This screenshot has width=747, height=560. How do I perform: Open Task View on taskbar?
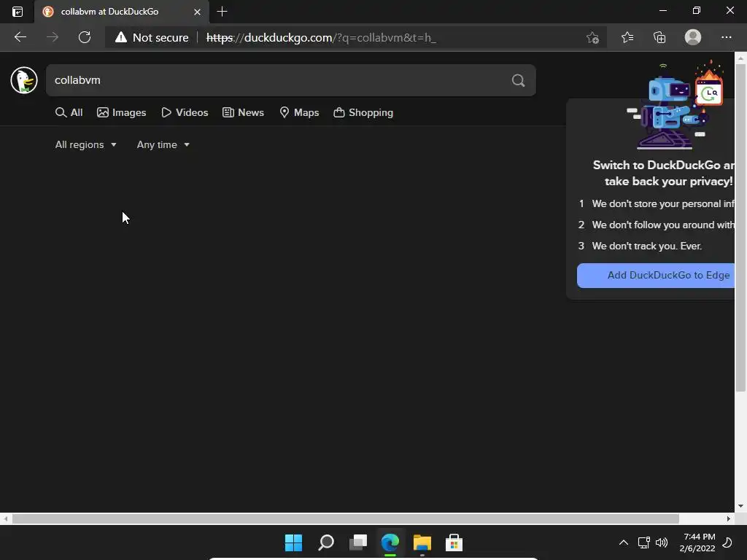tap(357, 542)
